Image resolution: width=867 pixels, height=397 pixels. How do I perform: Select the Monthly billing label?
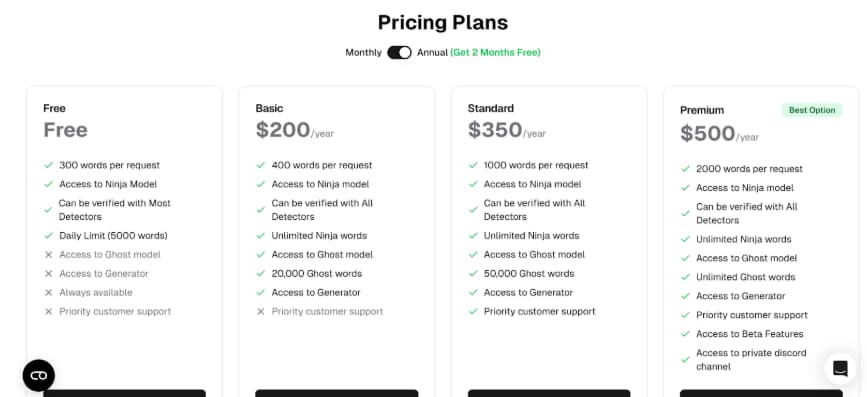pyautogui.click(x=363, y=53)
